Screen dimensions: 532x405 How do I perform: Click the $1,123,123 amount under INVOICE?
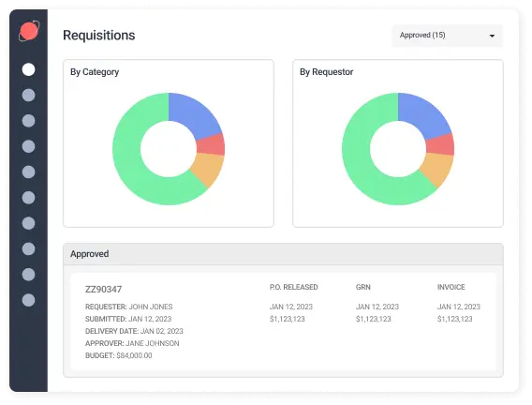[x=454, y=319]
